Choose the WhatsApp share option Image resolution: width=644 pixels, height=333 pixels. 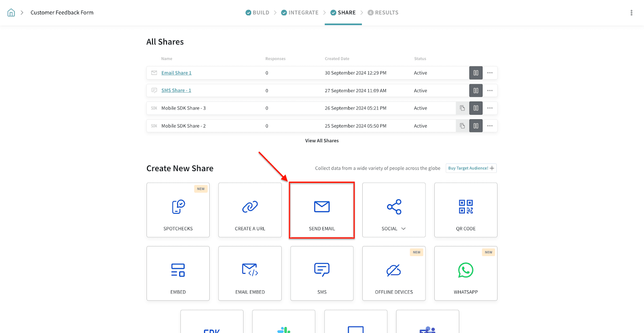pos(466,274)
